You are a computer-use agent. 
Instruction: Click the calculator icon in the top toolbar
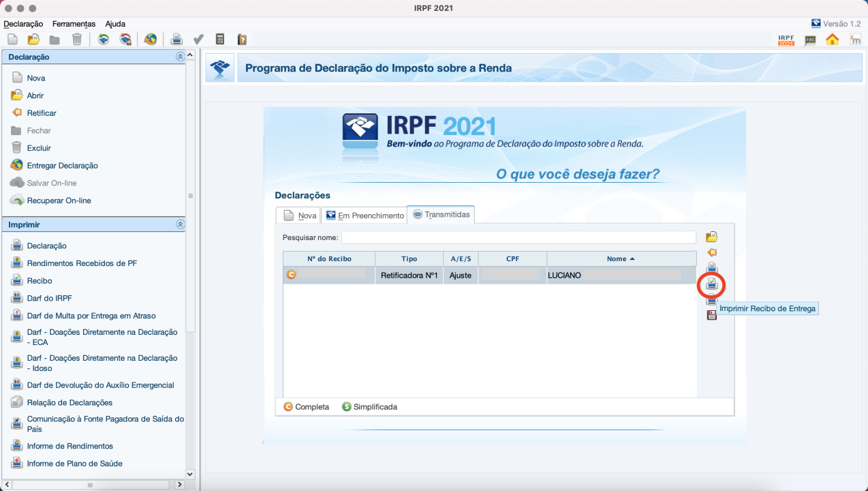[x=220, y=40]
